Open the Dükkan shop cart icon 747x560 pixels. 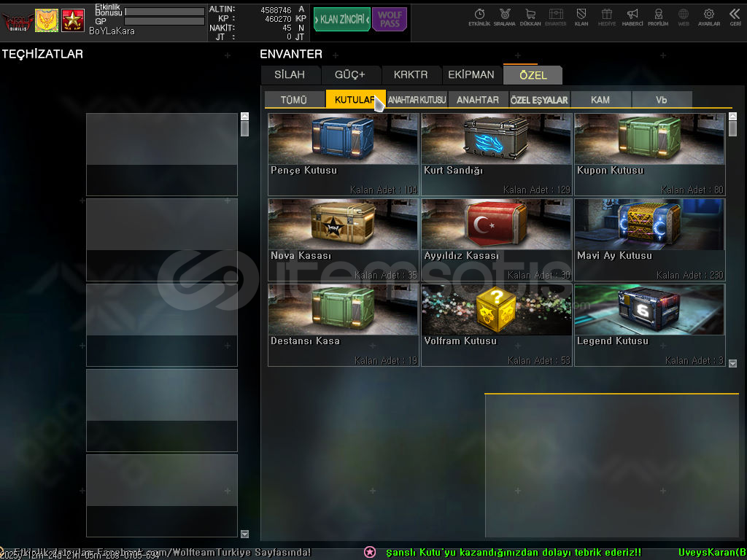530,17
